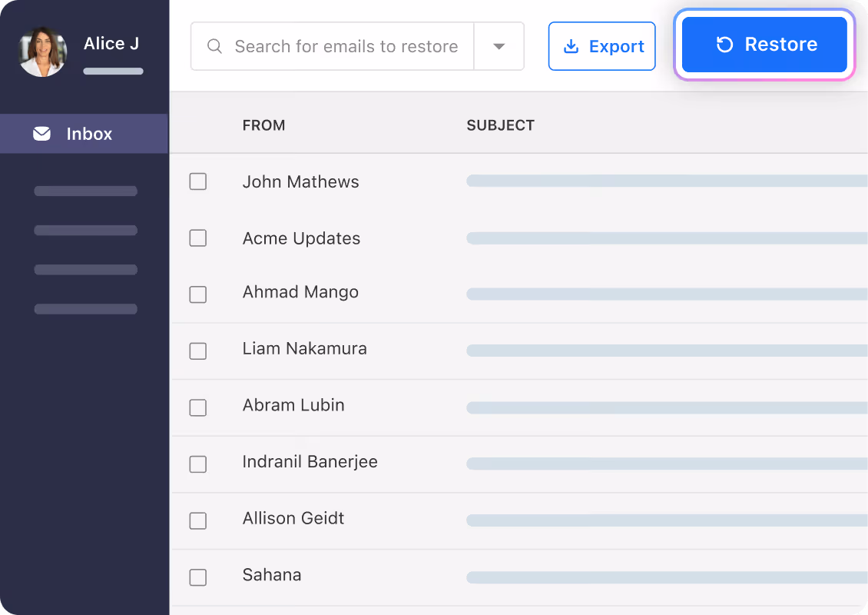This screenshot has width=868, height=615.
Task: Select sender name Acme Updates
Action: tap(301, 238)
